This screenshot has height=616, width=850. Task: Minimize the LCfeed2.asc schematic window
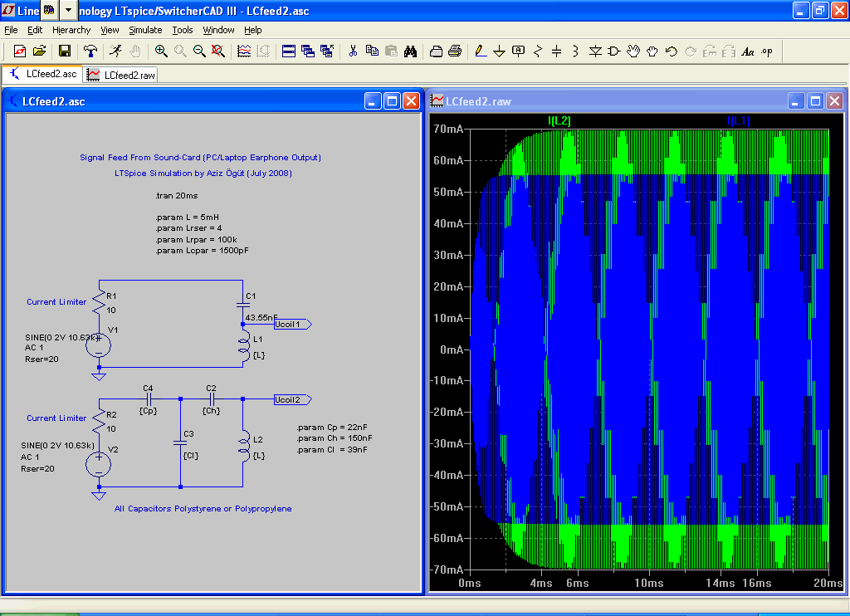pos(373,100)
